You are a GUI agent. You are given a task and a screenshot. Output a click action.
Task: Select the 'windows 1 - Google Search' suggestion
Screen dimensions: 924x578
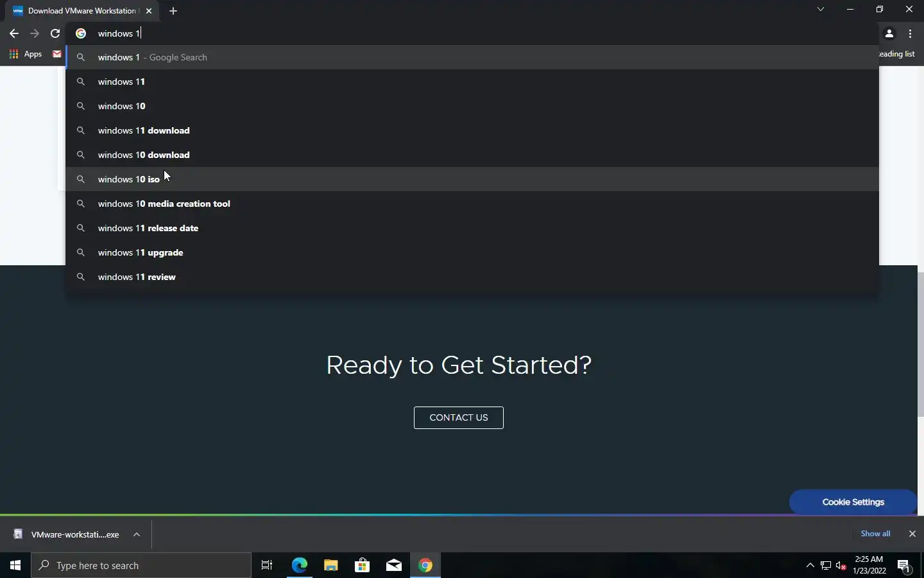tap(472, 57)
